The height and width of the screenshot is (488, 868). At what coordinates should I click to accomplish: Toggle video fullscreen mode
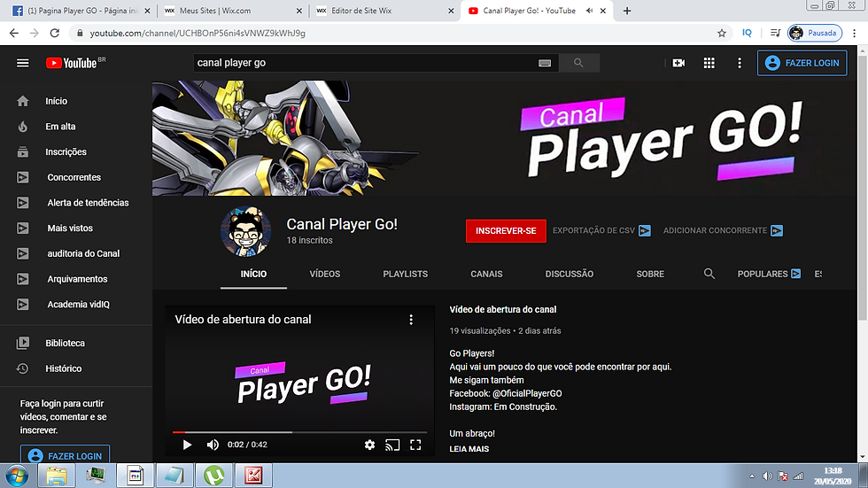coord(415,445)
